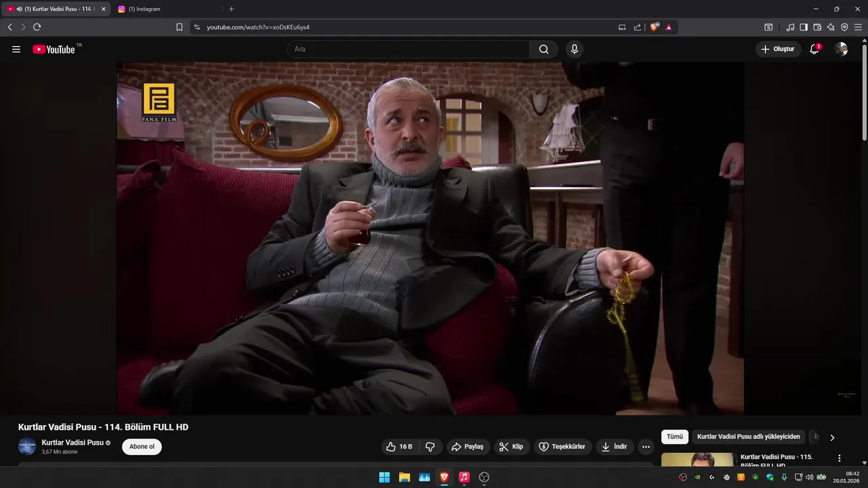868x488 pixels.
Task: Select 'Kurtlar Vadisi Pusu adlı yükleyiciden' chip
Action: point(749,437)
